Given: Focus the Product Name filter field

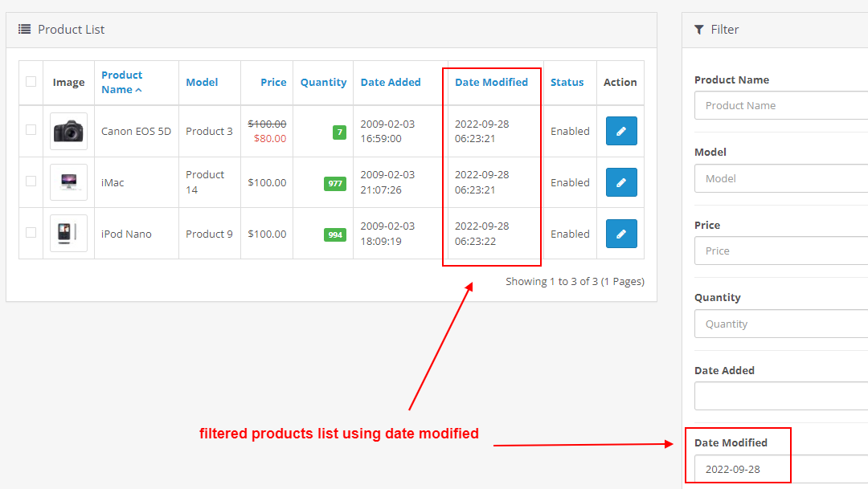Looking at the screenshot, I should click(780, 105).
